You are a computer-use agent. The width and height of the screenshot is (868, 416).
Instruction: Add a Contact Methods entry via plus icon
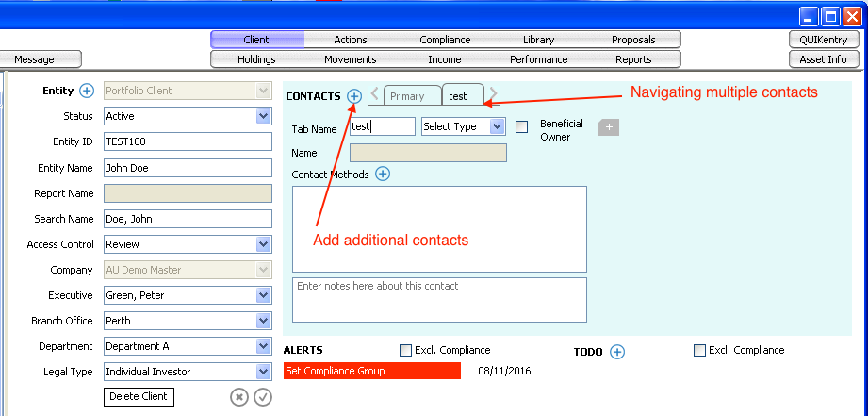point(383,174)
